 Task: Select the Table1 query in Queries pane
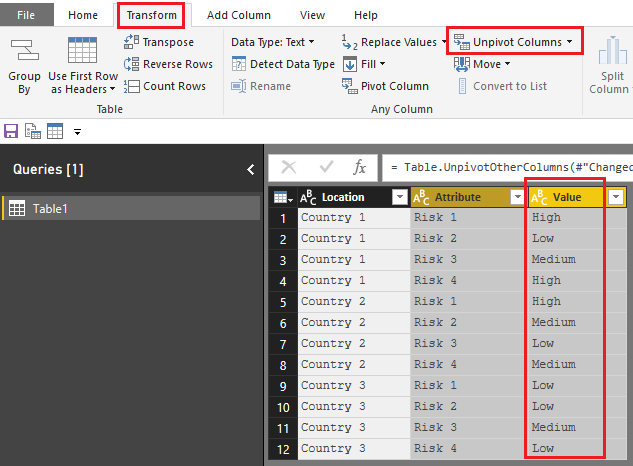(x=131, y=208)
